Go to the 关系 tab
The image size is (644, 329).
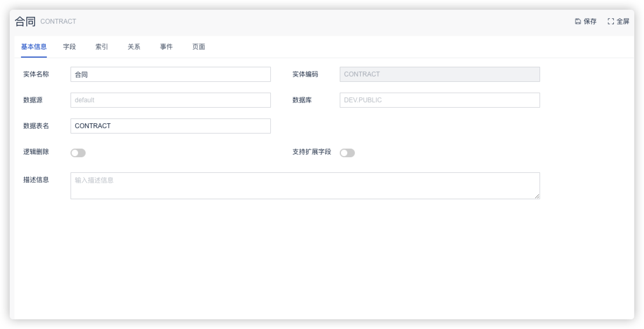tap(134, 47)
